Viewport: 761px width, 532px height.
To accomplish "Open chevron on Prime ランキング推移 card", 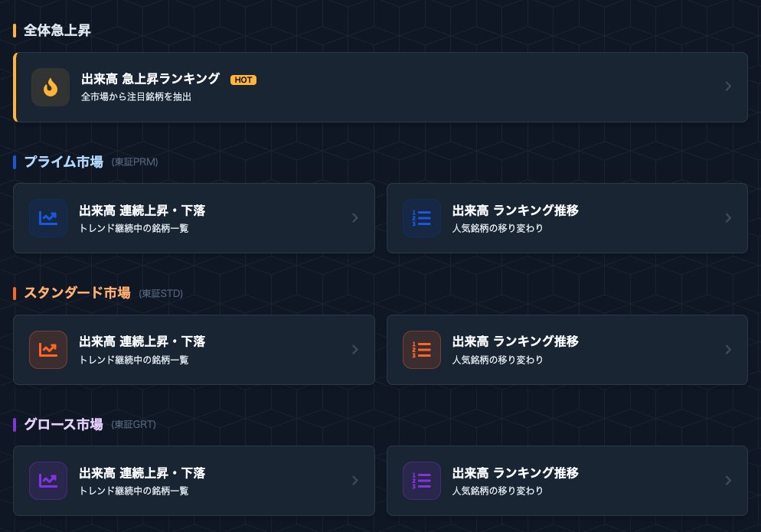I will (728, 218).
